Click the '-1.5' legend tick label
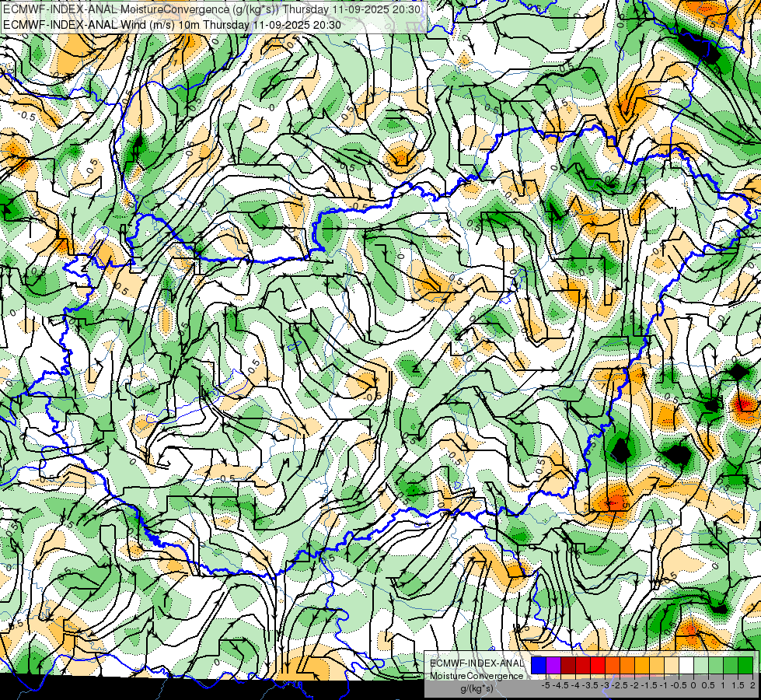761x700 pixels. tap(649, 685)
